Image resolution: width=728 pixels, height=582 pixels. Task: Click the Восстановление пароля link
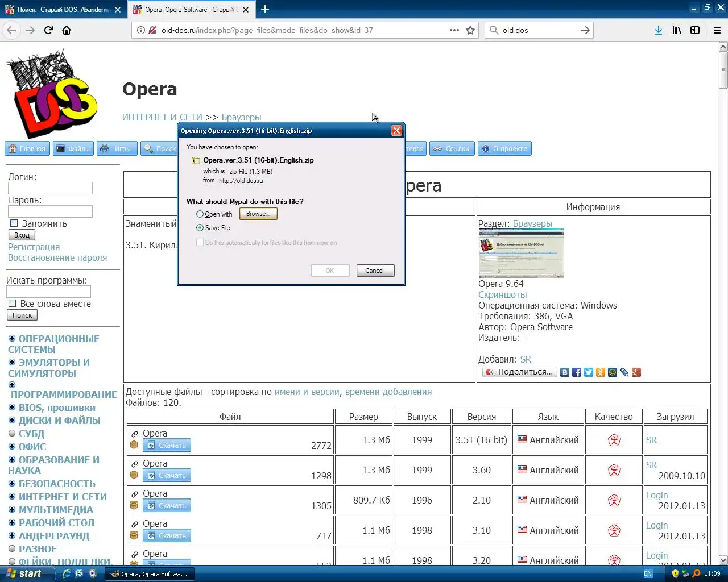[x=57, y=257]
